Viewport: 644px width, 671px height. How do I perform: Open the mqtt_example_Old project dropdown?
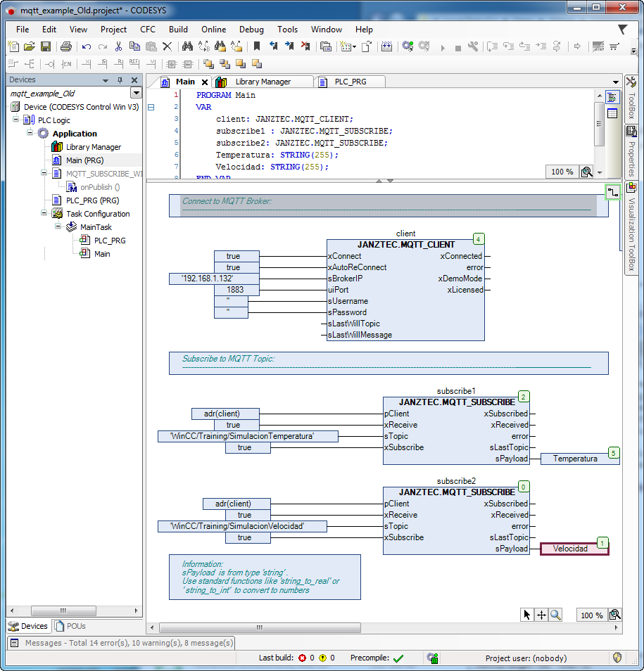pos(136,93)
